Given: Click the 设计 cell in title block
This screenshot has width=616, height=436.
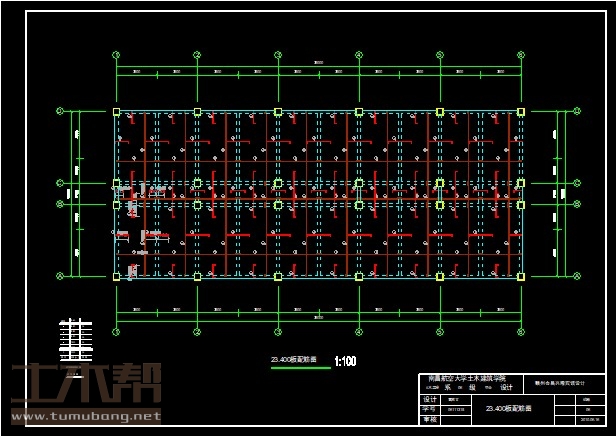Looking at the screenshot, I should click(430, 398).
